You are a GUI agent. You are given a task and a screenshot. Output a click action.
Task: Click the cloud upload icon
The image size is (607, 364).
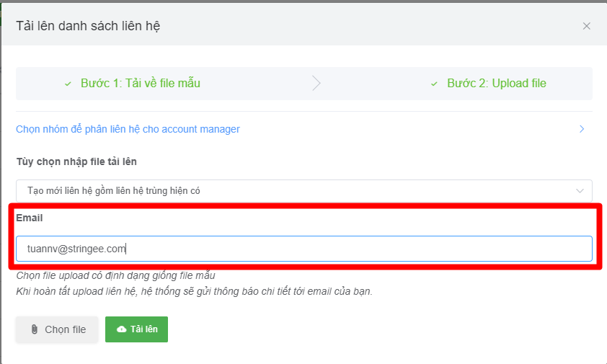pos(121,329)
